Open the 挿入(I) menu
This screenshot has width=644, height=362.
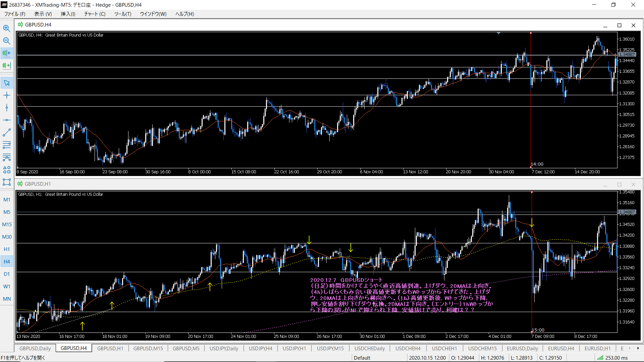tap(68, 14)
